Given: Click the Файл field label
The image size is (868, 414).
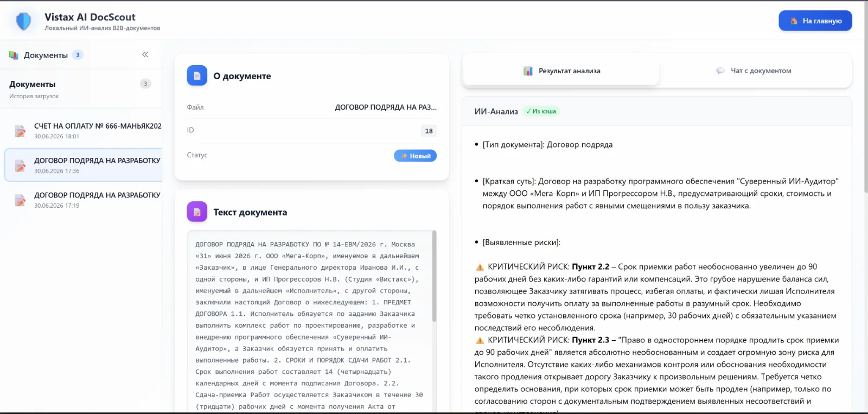Looking at the screenshot, I should click(195, 107).
